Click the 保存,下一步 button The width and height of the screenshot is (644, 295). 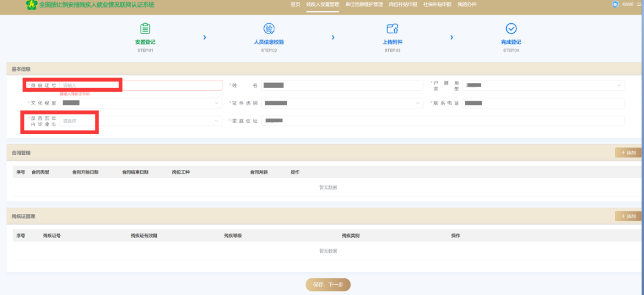[x=328, y=285]
